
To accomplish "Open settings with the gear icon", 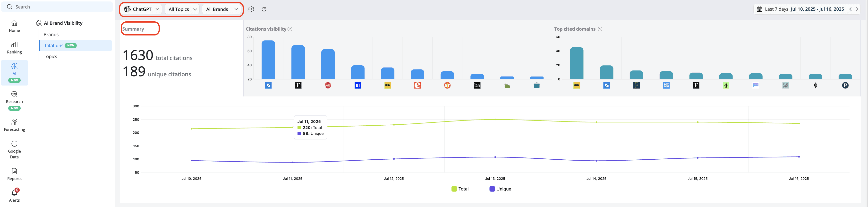I will (251, 9).
